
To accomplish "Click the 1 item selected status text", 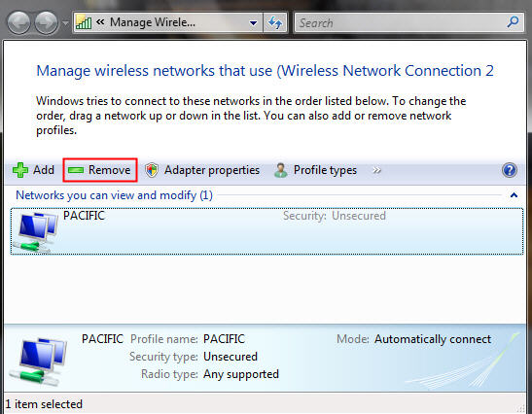I will [x=44, y=404].
